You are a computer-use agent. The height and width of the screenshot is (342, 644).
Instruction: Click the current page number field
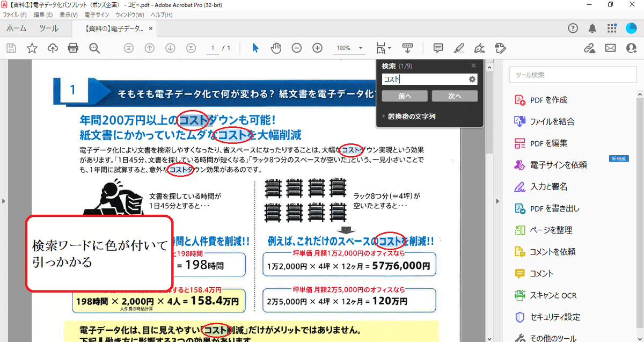(213, 48)
